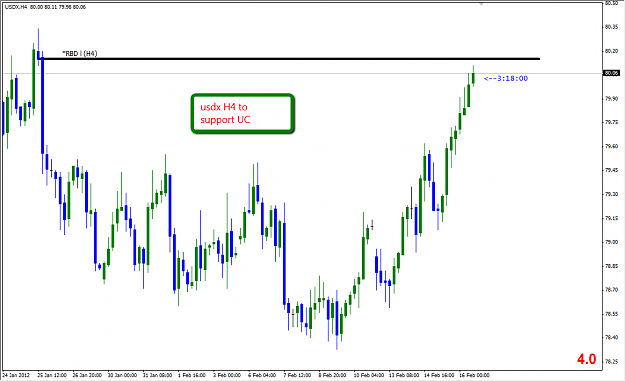The height and width of the screenshot is (381, 625).
Task: Click the 26 Jan 20:00 time label
Action: [87, 375]
